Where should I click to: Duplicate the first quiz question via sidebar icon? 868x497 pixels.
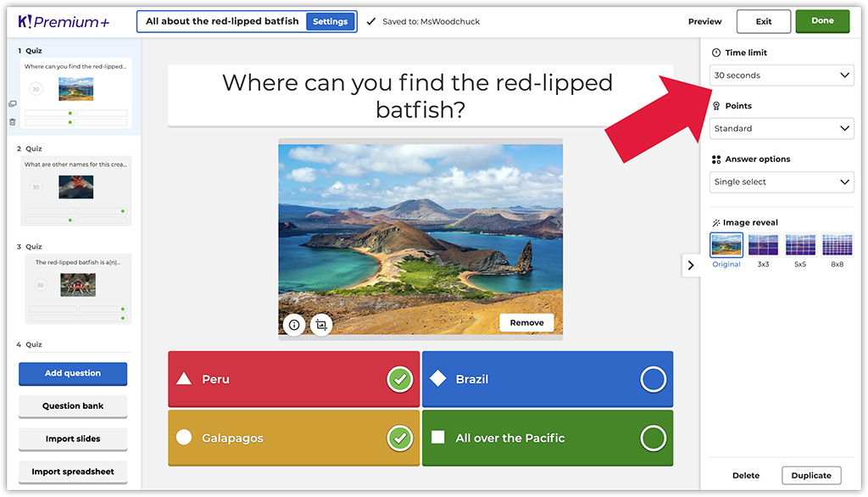point(12,103)
